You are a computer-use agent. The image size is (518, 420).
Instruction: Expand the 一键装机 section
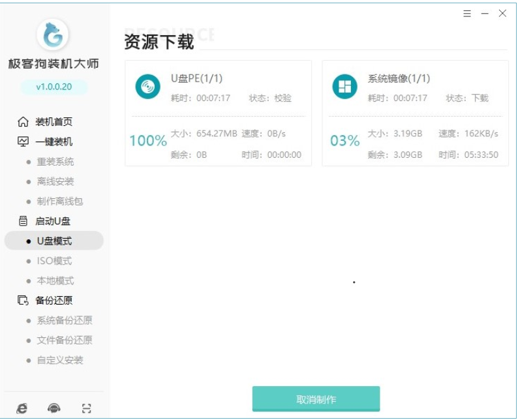click(x=53, y=142)
